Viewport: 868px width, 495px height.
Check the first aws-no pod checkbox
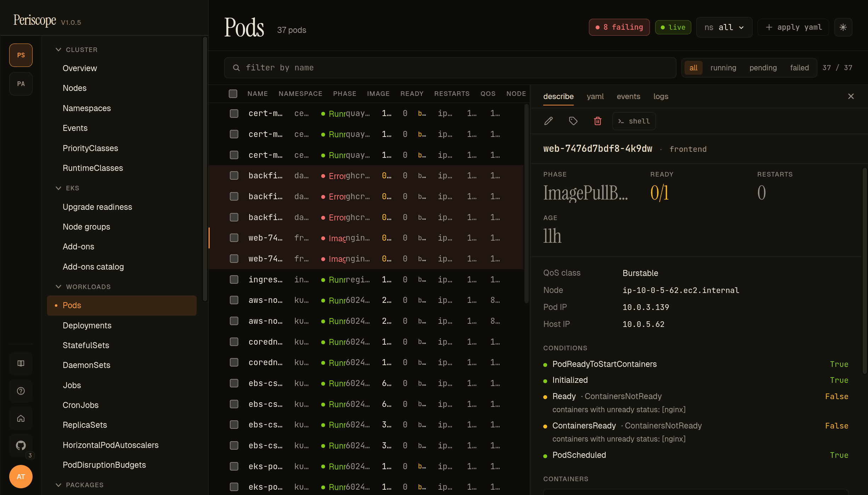point(234,300)
